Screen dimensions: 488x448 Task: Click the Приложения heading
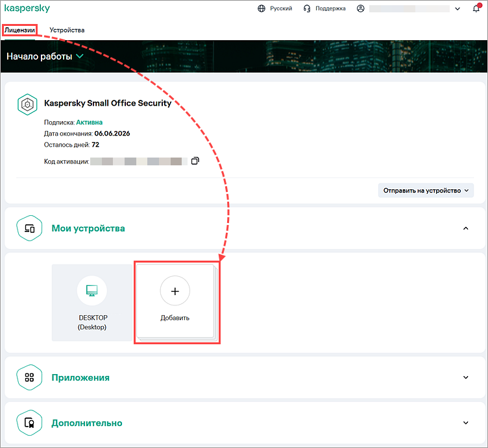80,377
